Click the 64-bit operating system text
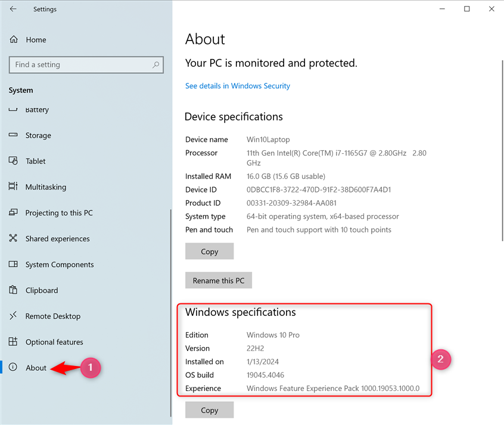 [x=322, y=216]
